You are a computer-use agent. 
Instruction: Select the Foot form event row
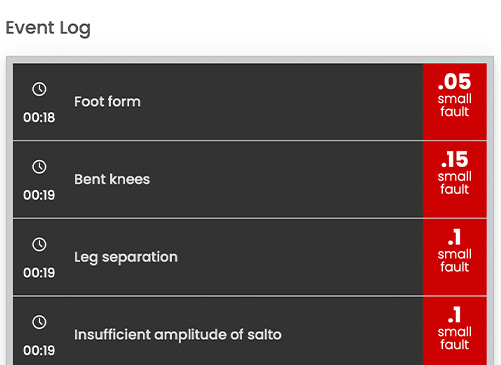click(250, 102)
